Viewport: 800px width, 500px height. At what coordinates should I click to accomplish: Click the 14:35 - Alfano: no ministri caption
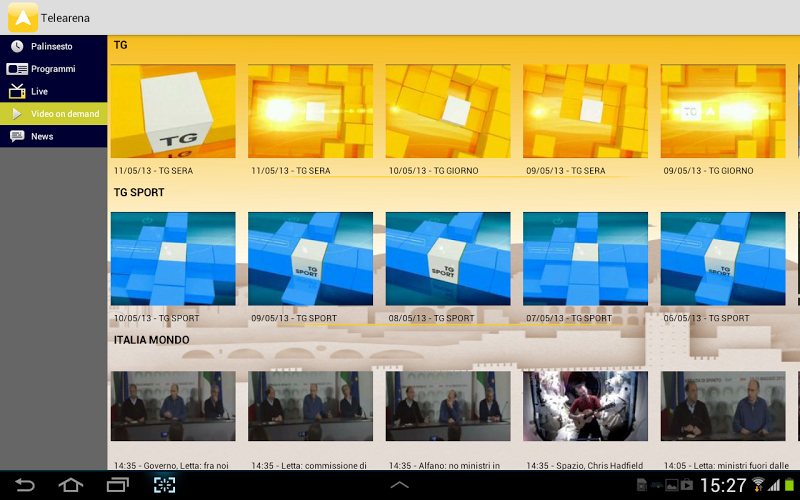point(444,465)
